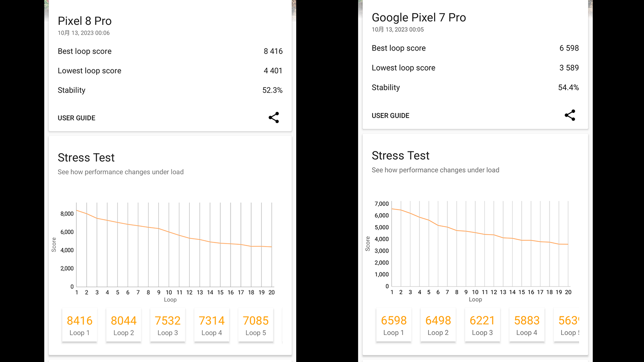Select Loop 2 score card showing 6498

(x=438, y=325)
